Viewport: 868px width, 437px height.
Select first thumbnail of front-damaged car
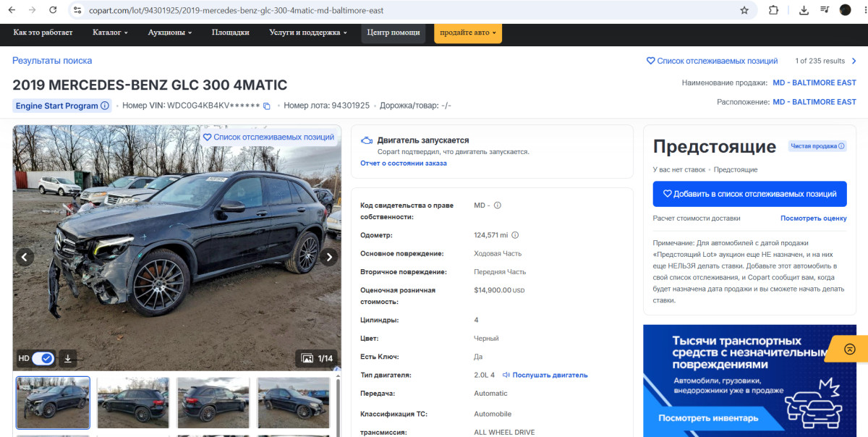pos(54,402)
